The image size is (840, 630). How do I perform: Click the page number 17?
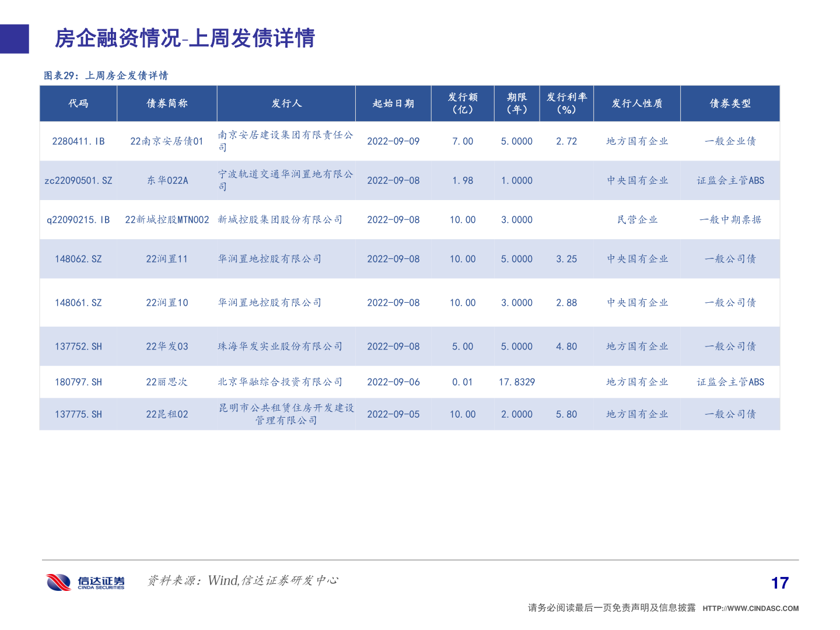coord(779,582)
